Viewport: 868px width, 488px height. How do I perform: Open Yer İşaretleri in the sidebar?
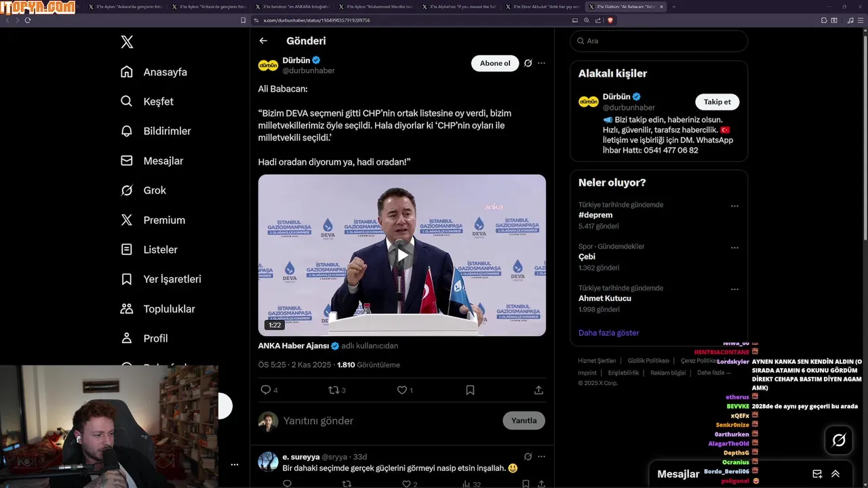(160, 279)
